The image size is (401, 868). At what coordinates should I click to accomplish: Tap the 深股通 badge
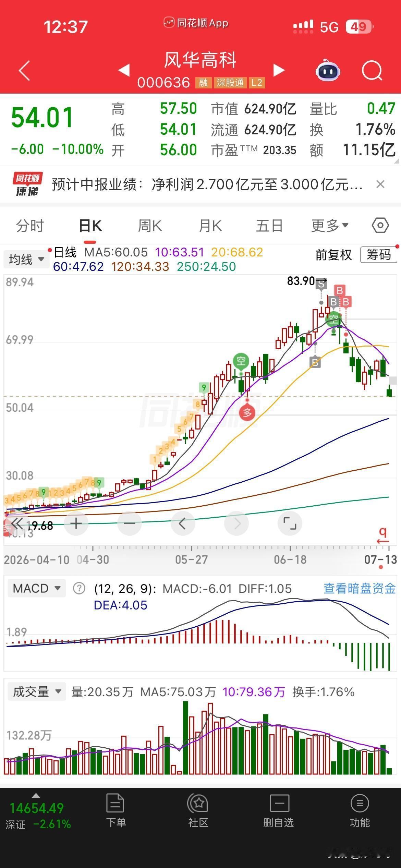[230, 83]
